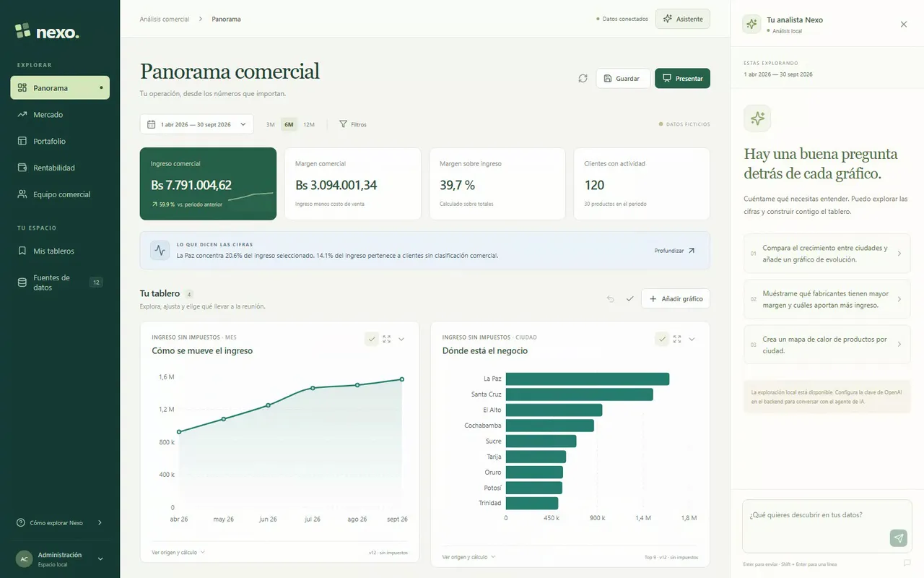
Task: Open the chevron menu on 'Dónde está el negocio'
Action: point(692,339)
